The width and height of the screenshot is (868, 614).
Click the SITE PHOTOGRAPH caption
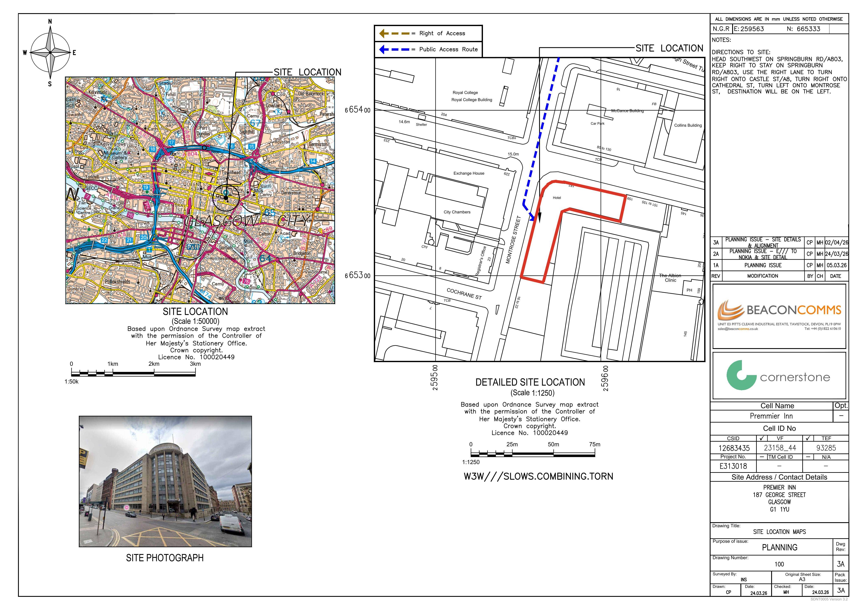pos(165,558)
